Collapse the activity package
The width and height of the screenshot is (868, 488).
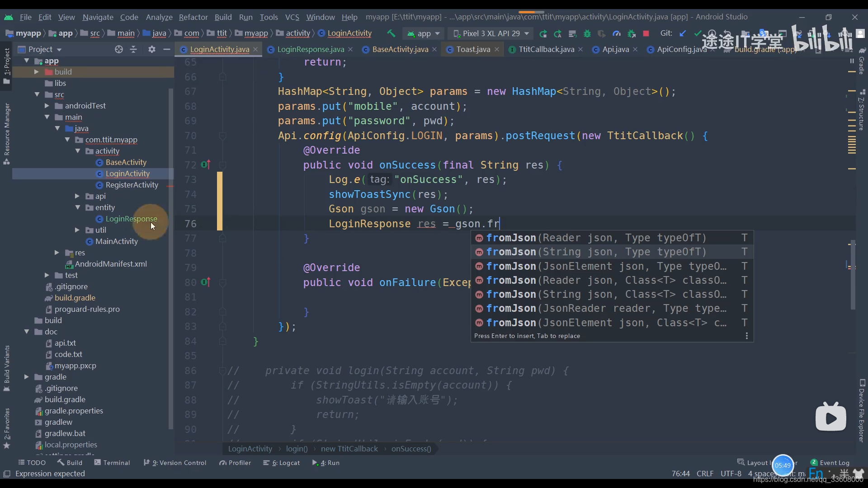click(x=78, y=151)
